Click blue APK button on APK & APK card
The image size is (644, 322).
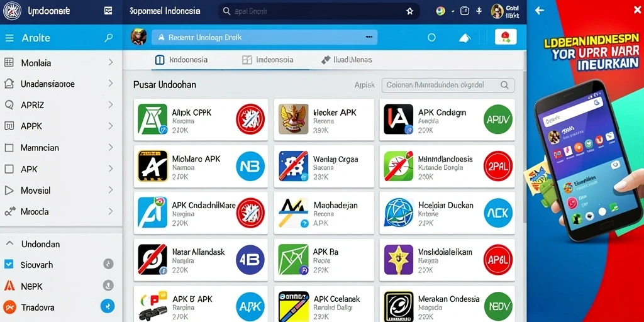tap(250, 306)
